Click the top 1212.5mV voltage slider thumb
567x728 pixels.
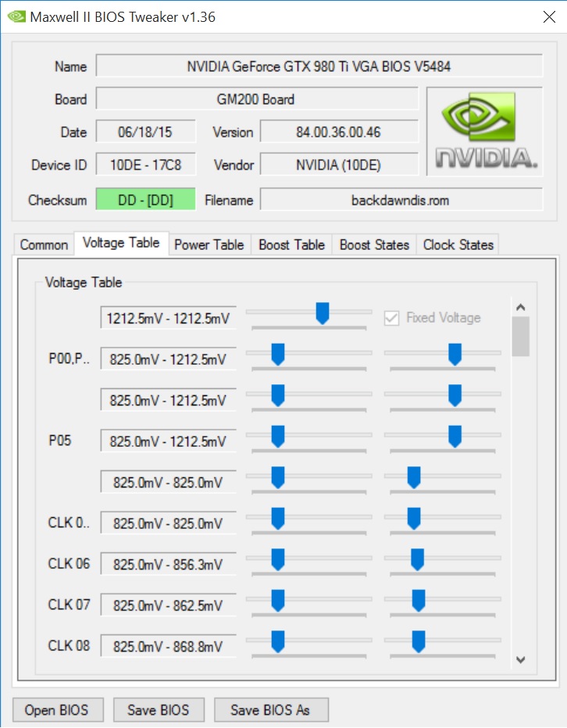point(323,313)
